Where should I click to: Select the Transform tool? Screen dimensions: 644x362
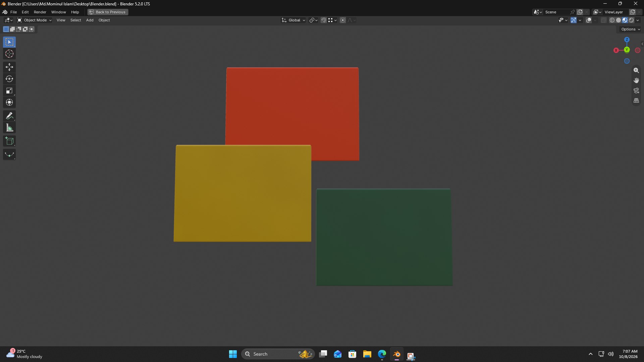pos(9,102)
